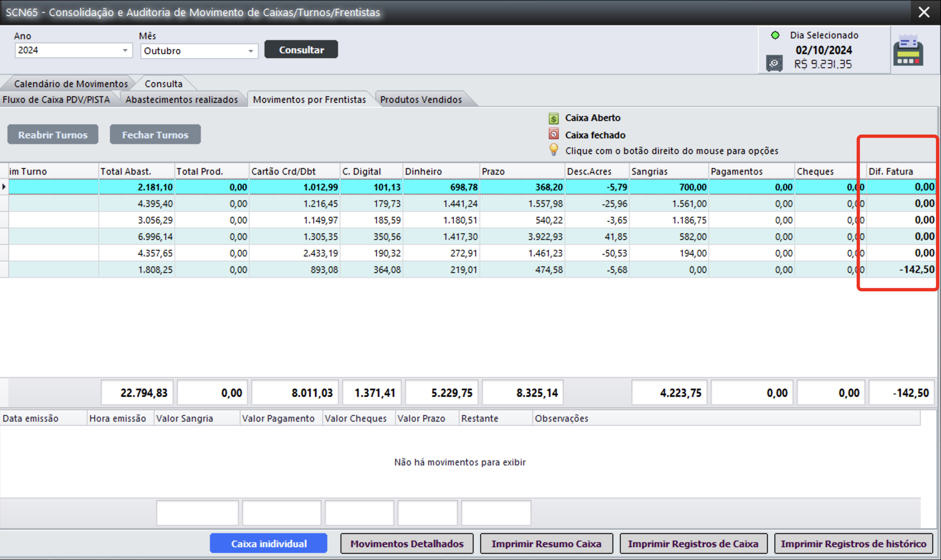Switch to the Consulta tab

pyautogui.click(x=164, y=83)
